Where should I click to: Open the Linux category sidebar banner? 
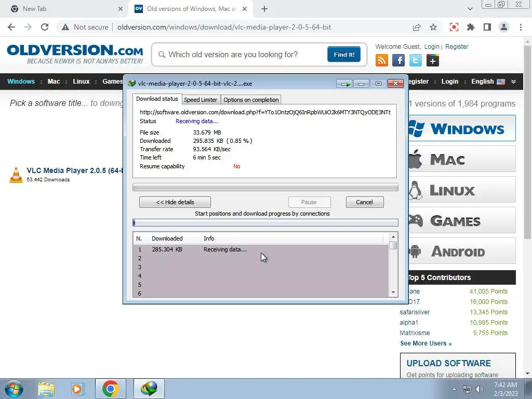(462, 190)
